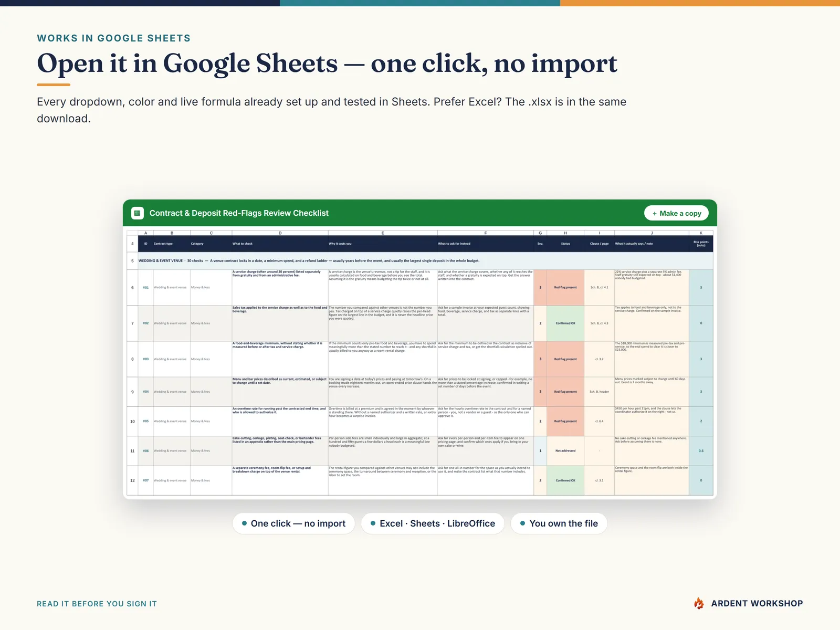This screenshot has height=630, width=840.
Task: Click the 'Contract type' header cell
Action: pos(172,244)
